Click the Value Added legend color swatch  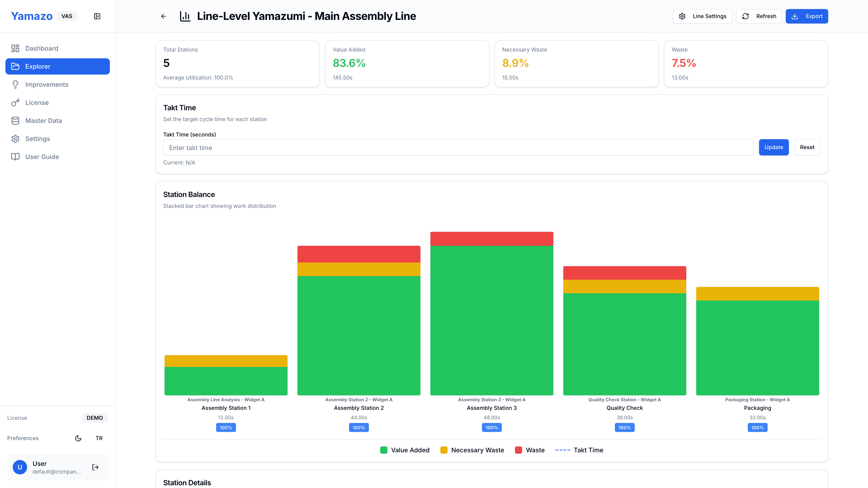pyautogui.click(x=383, y=450)
